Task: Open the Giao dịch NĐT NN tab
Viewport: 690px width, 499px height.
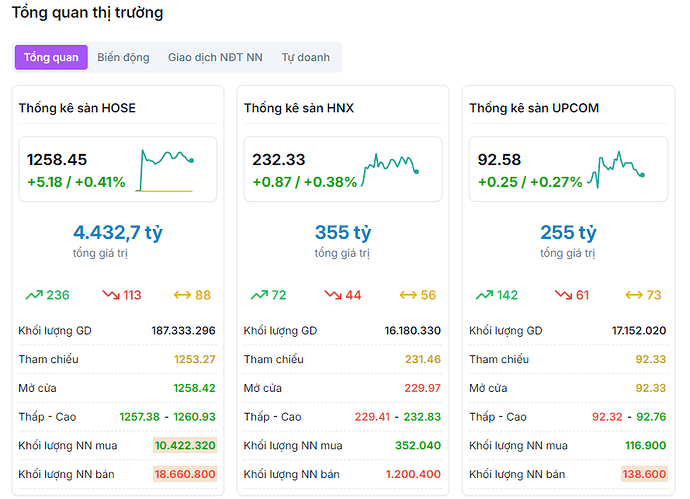Action: 215,58
